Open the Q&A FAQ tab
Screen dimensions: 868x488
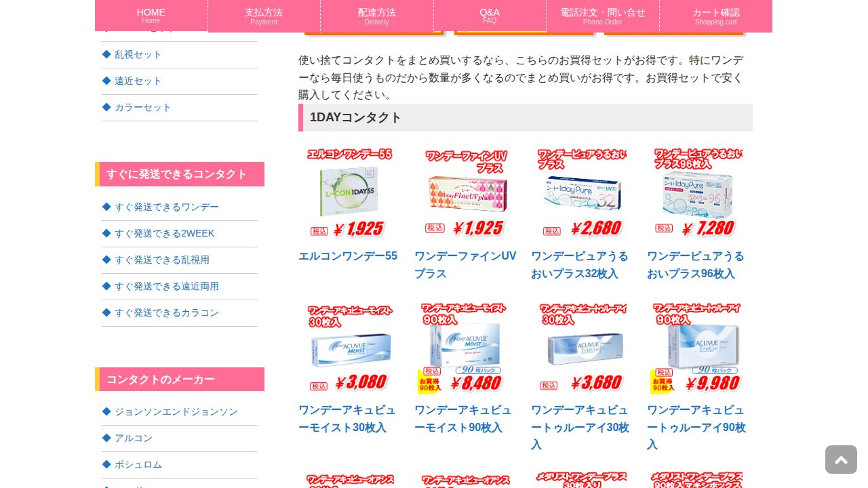pyautogui.click(x=490, y=16)
